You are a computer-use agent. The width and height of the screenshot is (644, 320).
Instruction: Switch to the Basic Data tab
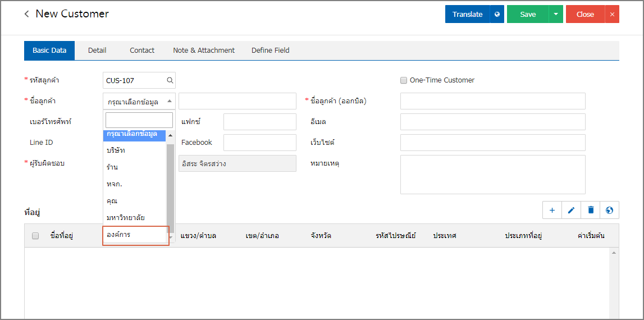[x=49, y=51]
